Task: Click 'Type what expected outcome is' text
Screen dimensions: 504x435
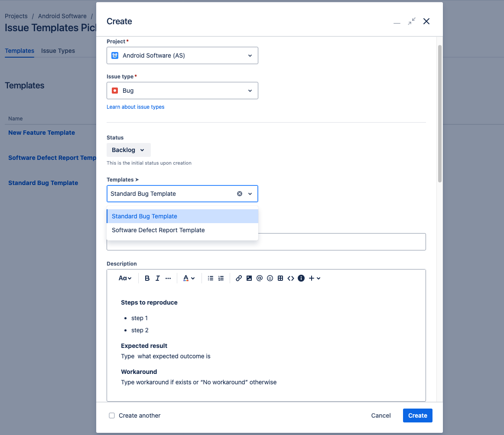Action: [x=166, y=356]
